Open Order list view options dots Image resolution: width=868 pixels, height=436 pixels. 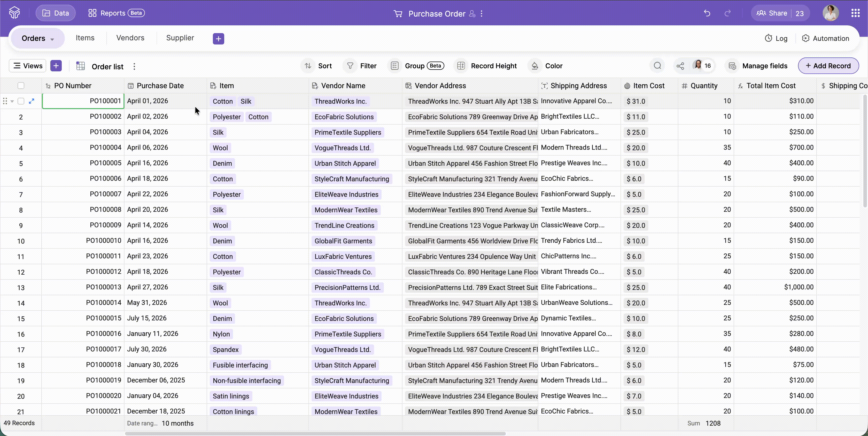pyautogui.click(x=134, y=66)
